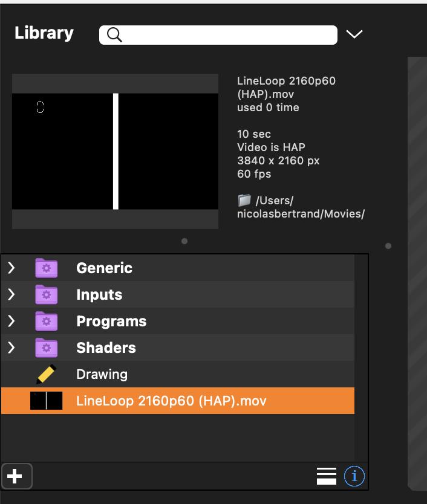Select the Shaders purple folder icon
Screen dimensions: 427x504
[46, 347]
